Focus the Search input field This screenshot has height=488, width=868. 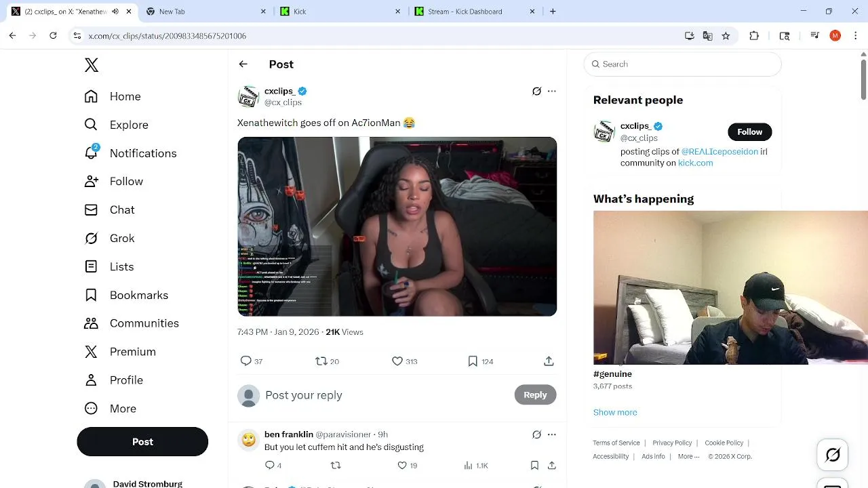point(682,64)
